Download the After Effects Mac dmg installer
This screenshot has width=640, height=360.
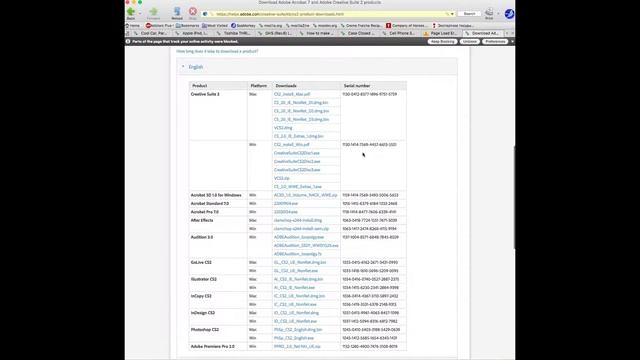click(298, 220)
